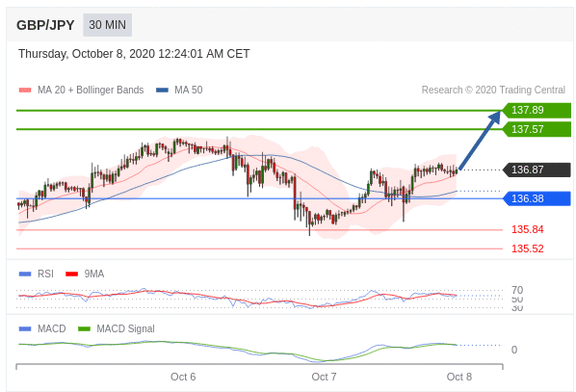
Task: Click the Research © 2020 Trading Central text
Action: click(493, 90)
